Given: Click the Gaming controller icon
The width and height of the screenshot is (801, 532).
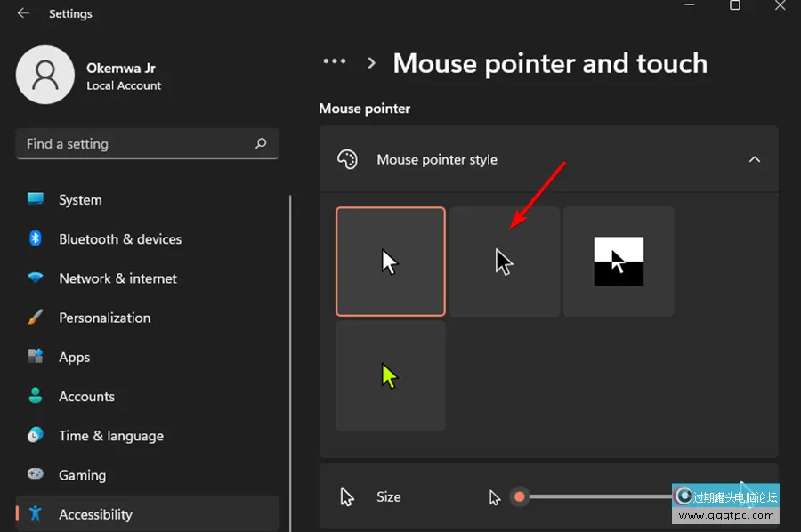Looking at the screenshot, I should point(36,474).
